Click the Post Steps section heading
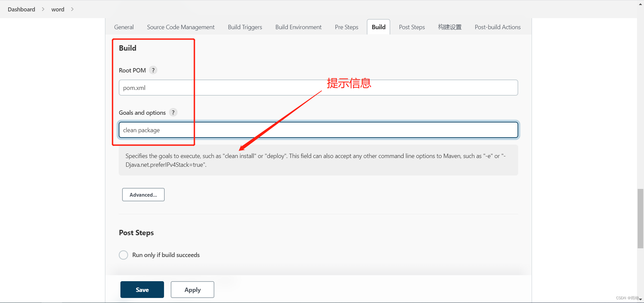The height and width of the screenshot is (303, 644). click(x=136, y=233)
